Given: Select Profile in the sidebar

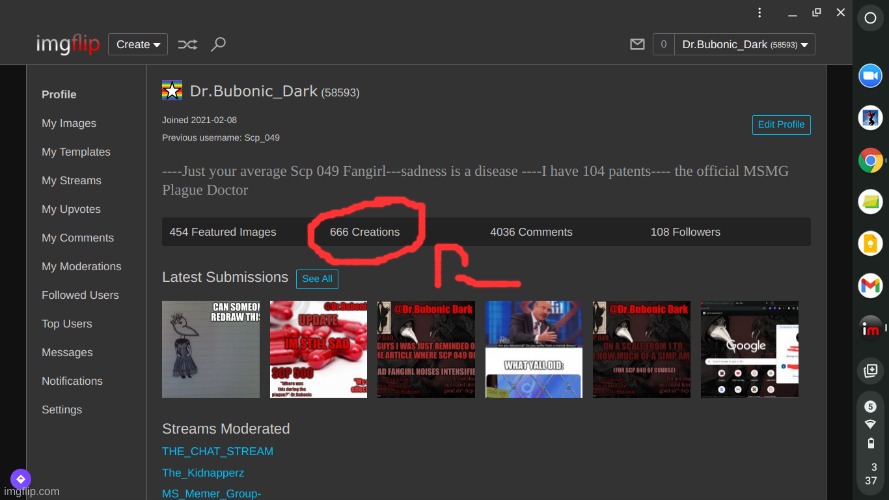Looking at the screenshot, I should click(59, 95).
